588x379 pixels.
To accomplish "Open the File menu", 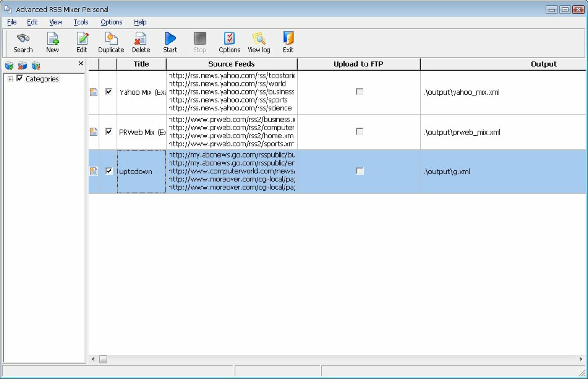I will click(x=12, y=22).
